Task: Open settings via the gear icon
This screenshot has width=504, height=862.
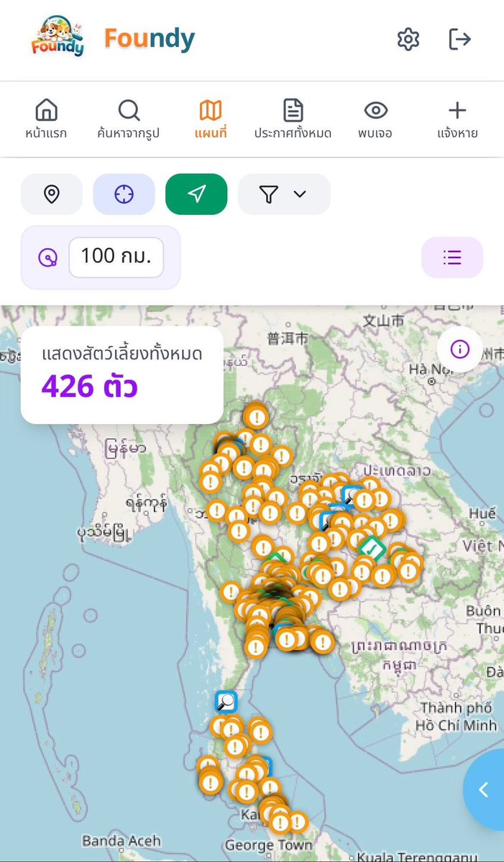Action: coord(408,40)
